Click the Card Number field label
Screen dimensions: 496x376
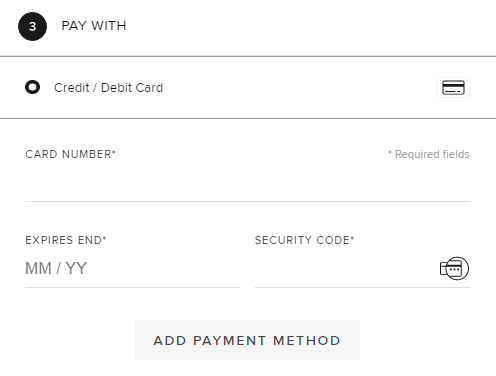[x=70, y=154]
